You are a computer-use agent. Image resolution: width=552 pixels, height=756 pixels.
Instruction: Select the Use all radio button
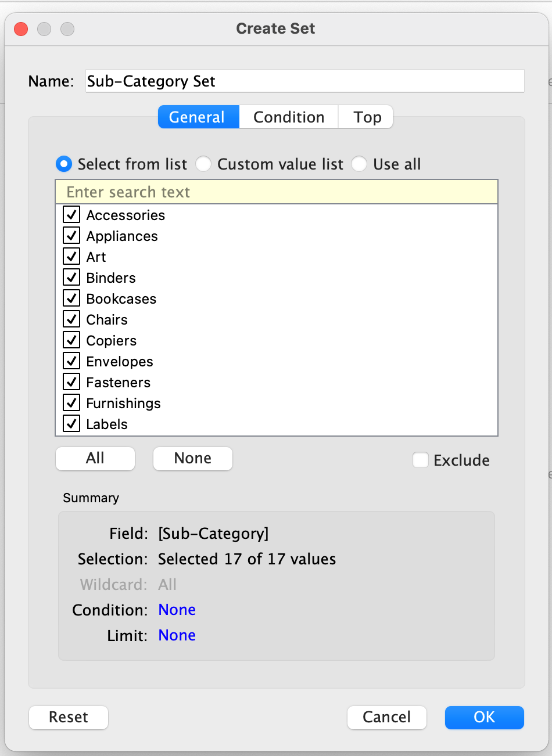point(359,164)
